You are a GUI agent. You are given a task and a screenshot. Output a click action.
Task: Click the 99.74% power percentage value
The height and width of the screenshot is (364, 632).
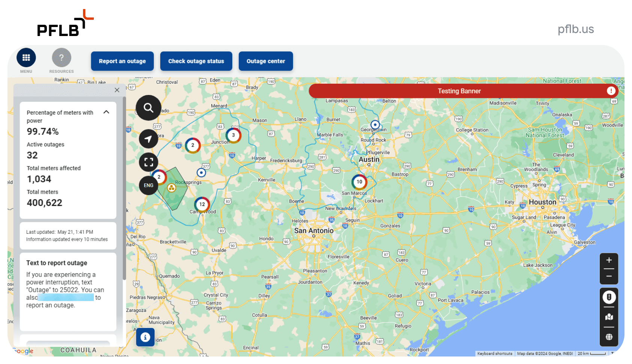click(x=43, y=132)
